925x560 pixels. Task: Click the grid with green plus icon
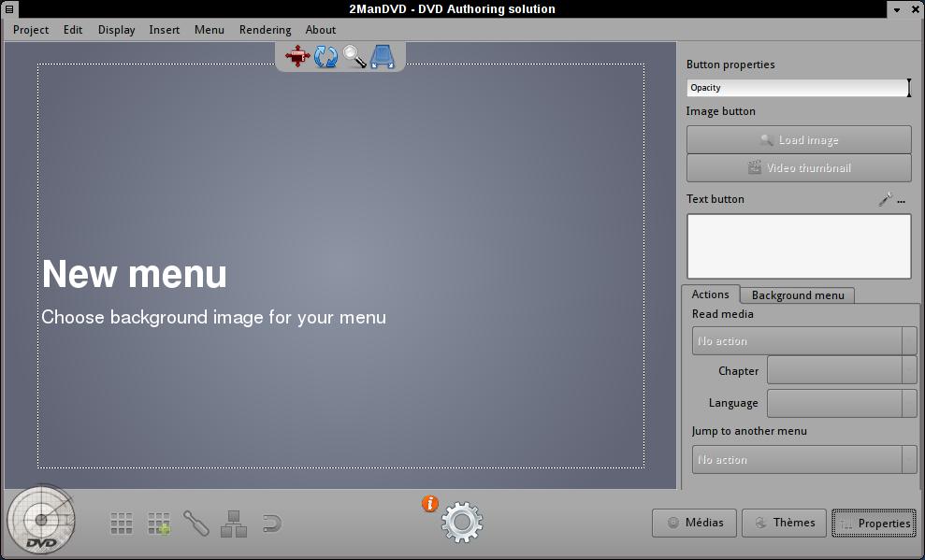click(159, 523)
